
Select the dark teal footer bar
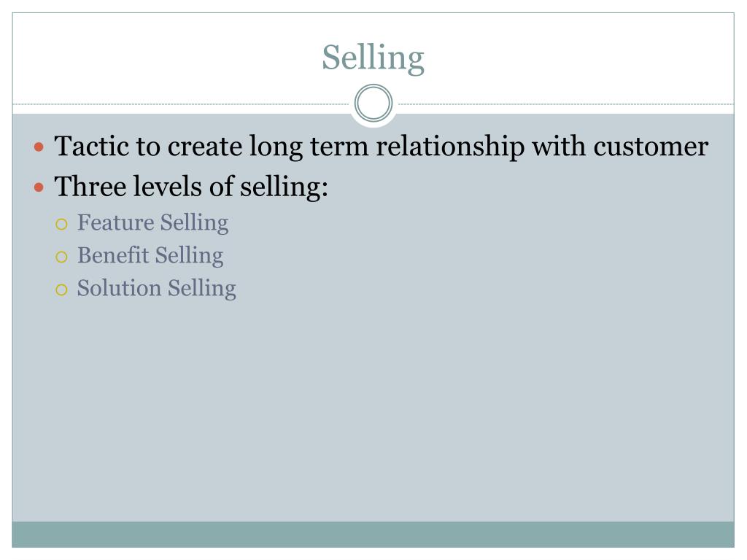click(x=373, y=534)
